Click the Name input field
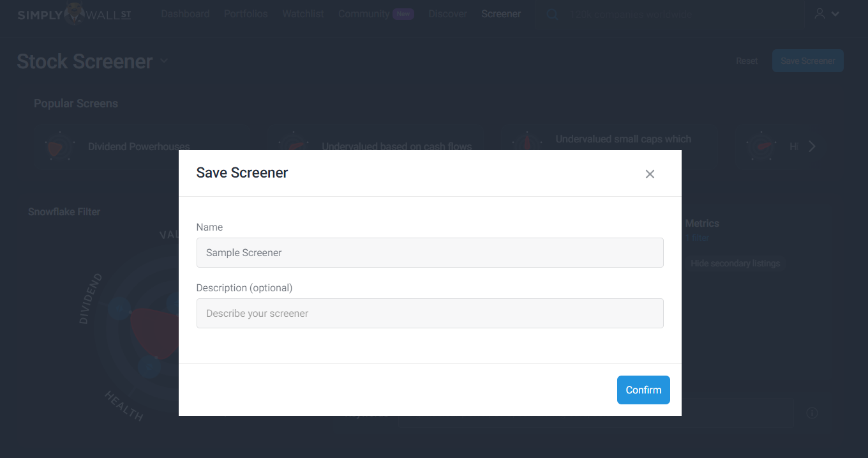This screenshot has height=458, width=868. (x=430, y=252)
